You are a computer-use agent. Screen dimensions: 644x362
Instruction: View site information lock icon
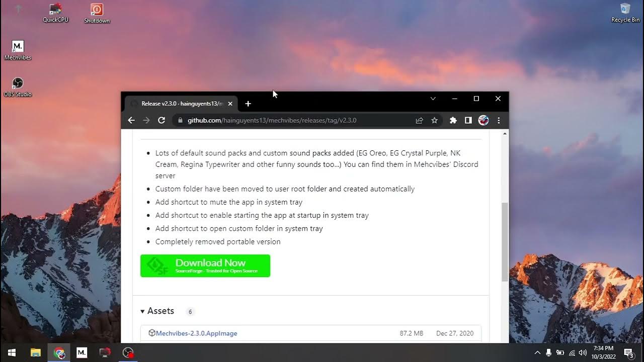click(x=180, y=120)
